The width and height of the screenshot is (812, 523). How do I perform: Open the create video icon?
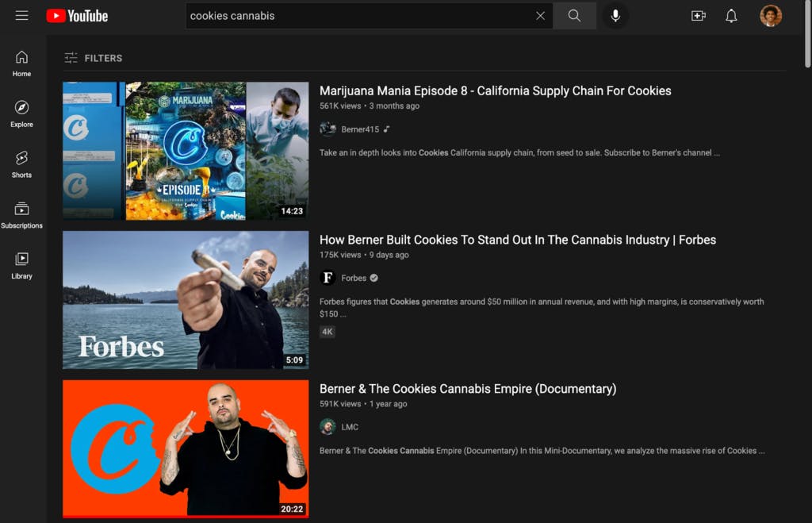click(x=698, y=16)
